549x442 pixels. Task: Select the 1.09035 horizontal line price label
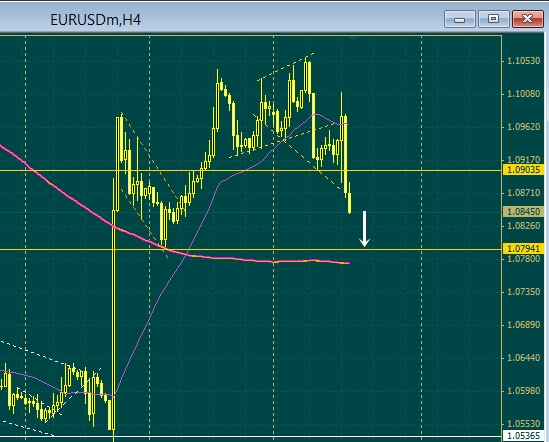click(x=523, y=170)
